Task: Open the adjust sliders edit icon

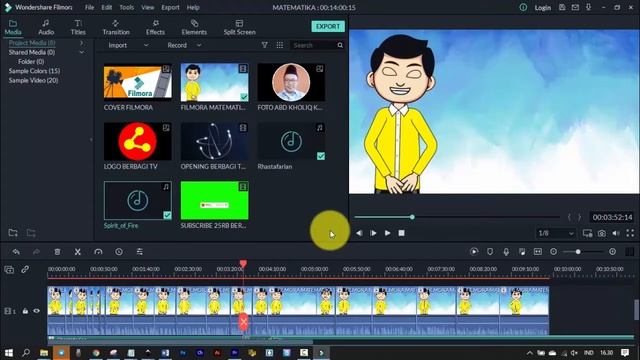Action: 140,252
